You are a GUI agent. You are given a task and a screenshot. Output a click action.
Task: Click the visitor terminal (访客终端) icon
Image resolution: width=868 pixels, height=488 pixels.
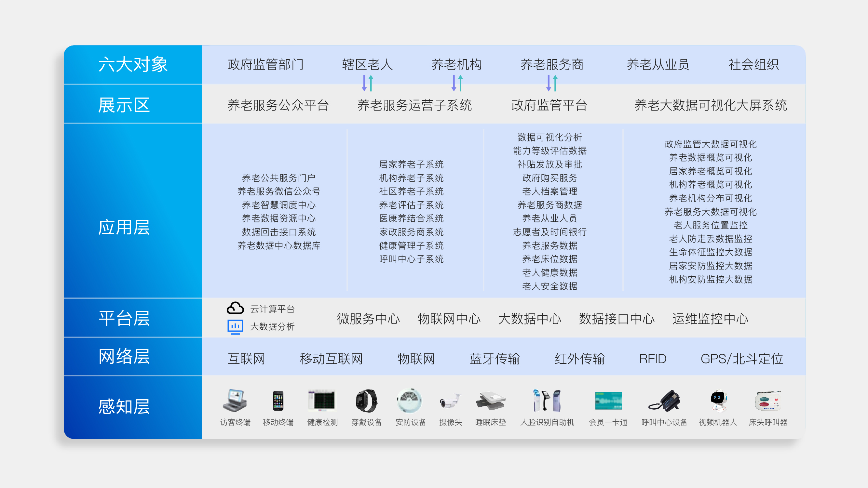pyautogui.click(x=235, y=400)
